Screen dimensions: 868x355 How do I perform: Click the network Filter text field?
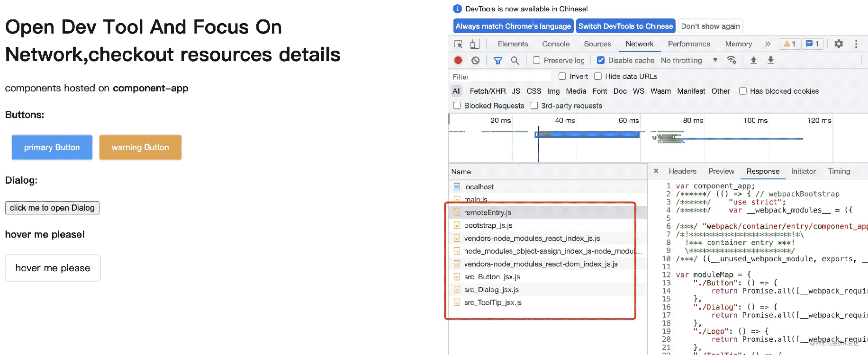coord(500,77)
